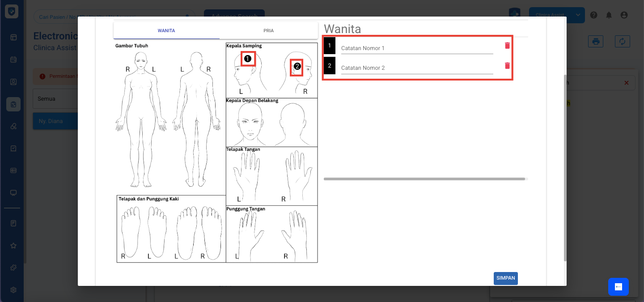This screenshot has width=644, height=302.
Task: Click the refresh icon button
Action: 622,42
